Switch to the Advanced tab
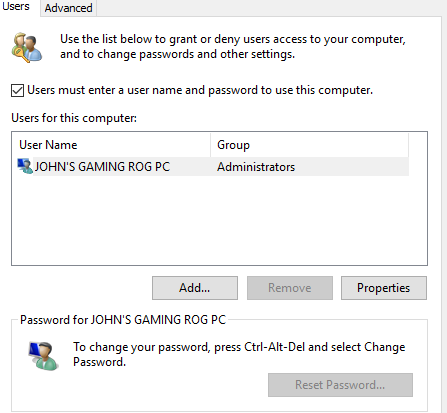This screenshot has height=413, width=447. tap(68, 8)
